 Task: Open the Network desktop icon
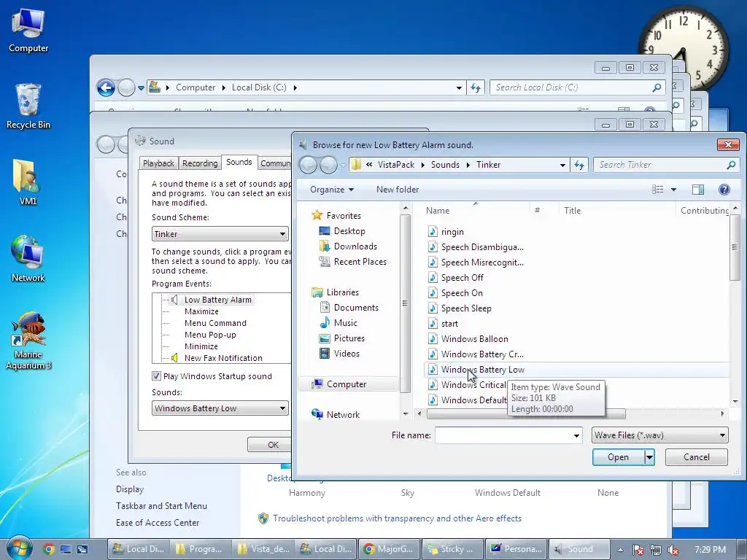pos(28,259)
